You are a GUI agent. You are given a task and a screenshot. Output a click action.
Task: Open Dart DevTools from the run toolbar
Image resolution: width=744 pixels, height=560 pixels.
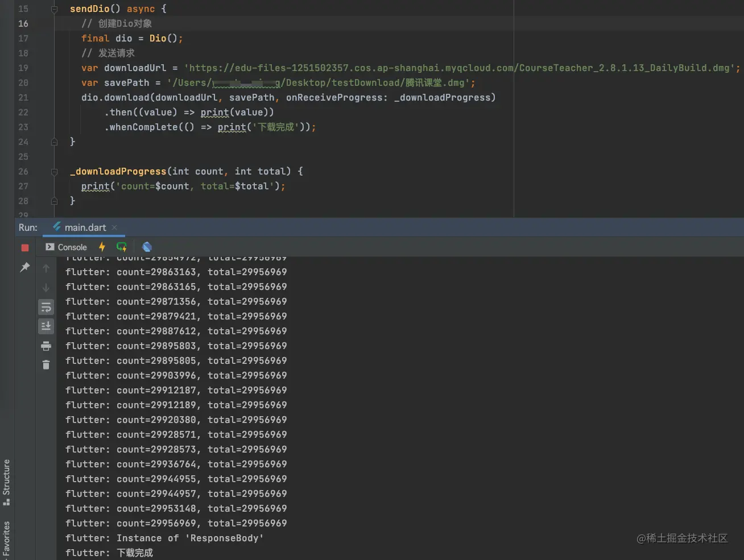coord(147,247)
